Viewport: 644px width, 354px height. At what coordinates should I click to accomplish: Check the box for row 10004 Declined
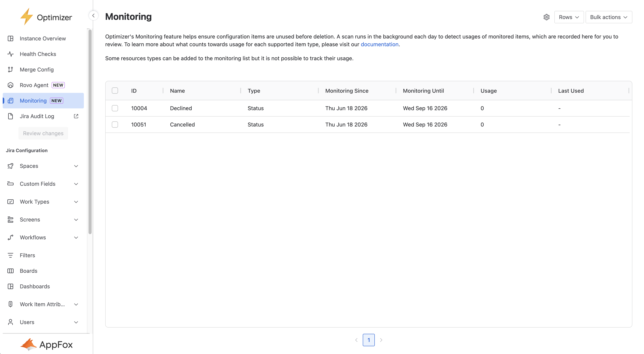coord(115,108)
